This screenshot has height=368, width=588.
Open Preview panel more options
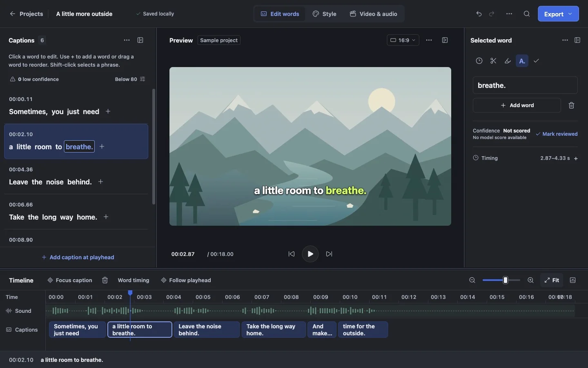click(429, 40)
